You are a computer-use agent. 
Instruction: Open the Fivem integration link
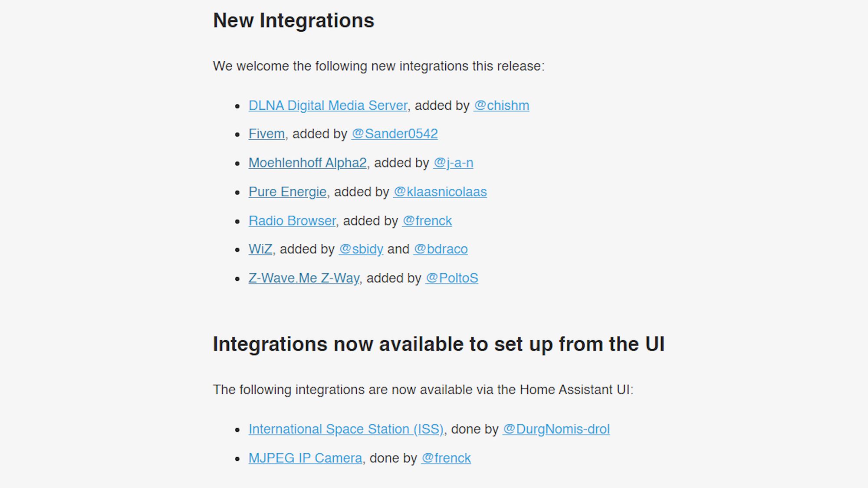266,134
